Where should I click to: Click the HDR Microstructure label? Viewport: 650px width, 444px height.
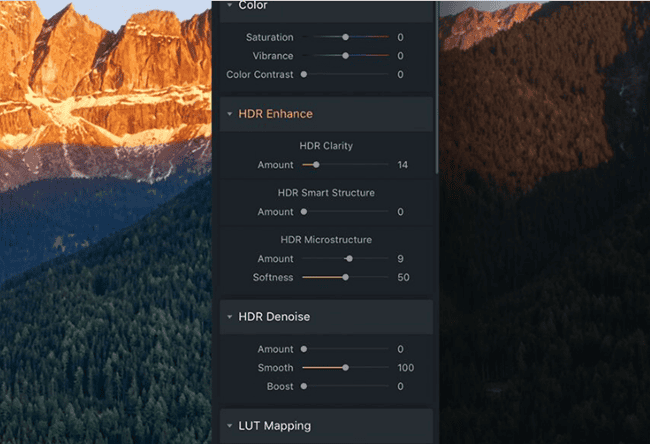pos(326,240)
